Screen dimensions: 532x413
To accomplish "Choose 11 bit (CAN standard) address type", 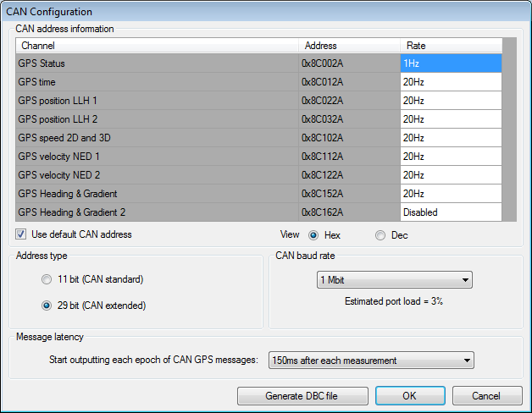I will pyautogui.click(x=47, y=279).
